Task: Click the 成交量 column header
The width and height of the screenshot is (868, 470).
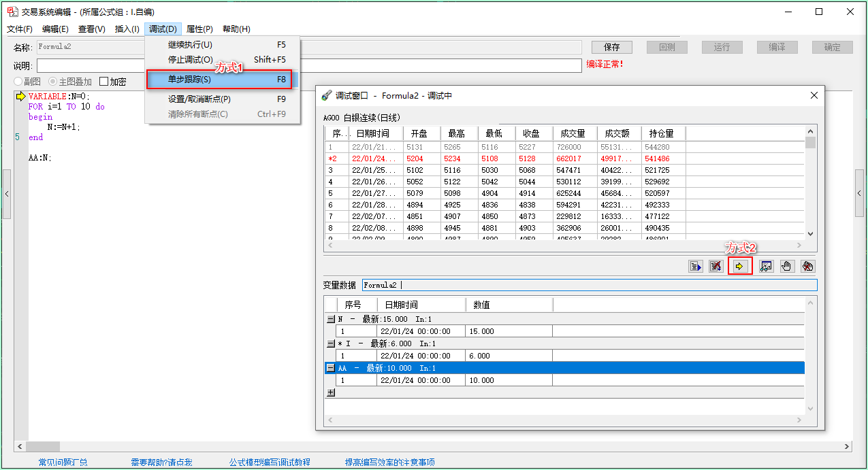Action: [x=575, y=133]
